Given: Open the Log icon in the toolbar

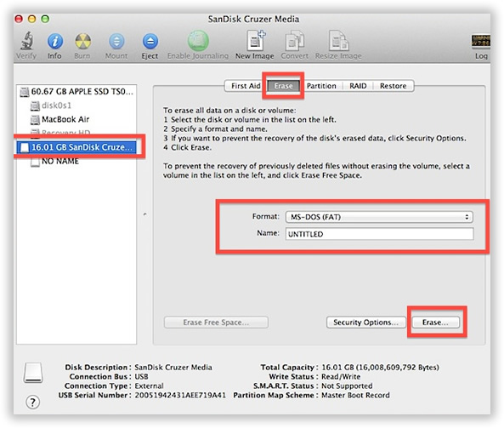Looking at the screenshot, I should click(480, 41).
